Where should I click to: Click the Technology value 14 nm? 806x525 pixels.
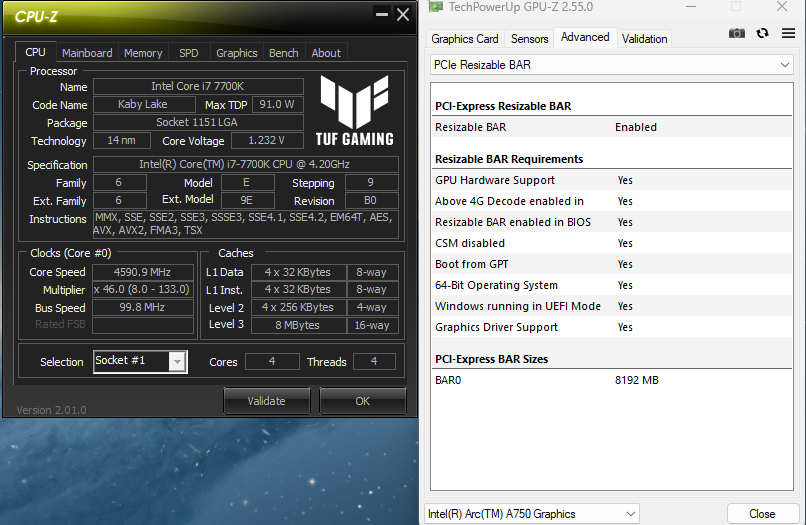pos(122,140)
